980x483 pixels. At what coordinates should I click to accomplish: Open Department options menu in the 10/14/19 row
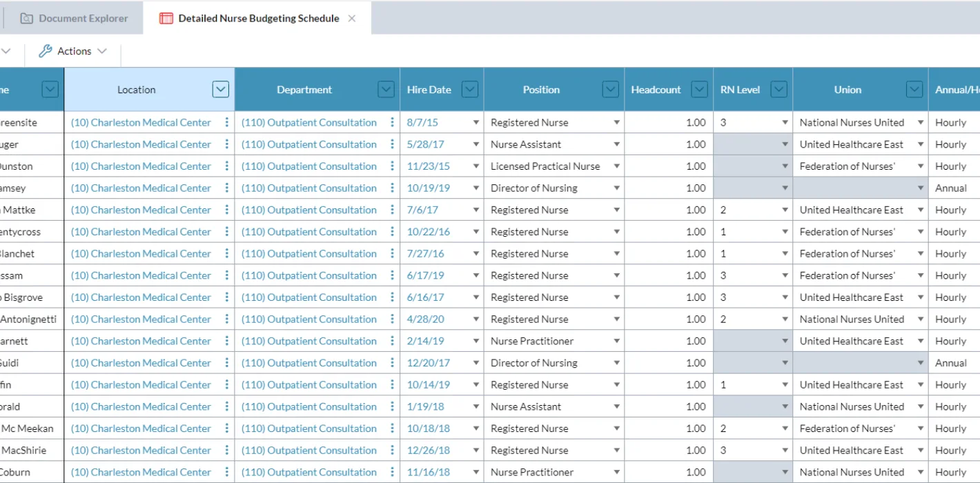[x=392, y=384]
